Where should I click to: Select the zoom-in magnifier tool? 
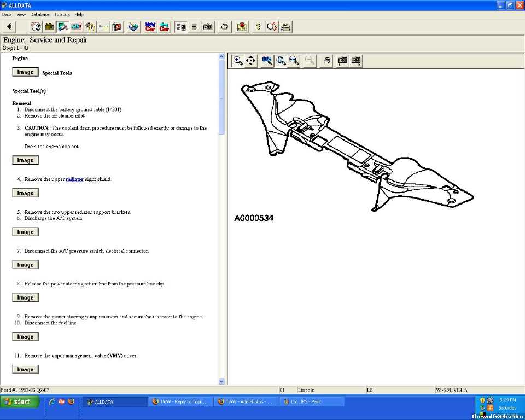point(238,61)
